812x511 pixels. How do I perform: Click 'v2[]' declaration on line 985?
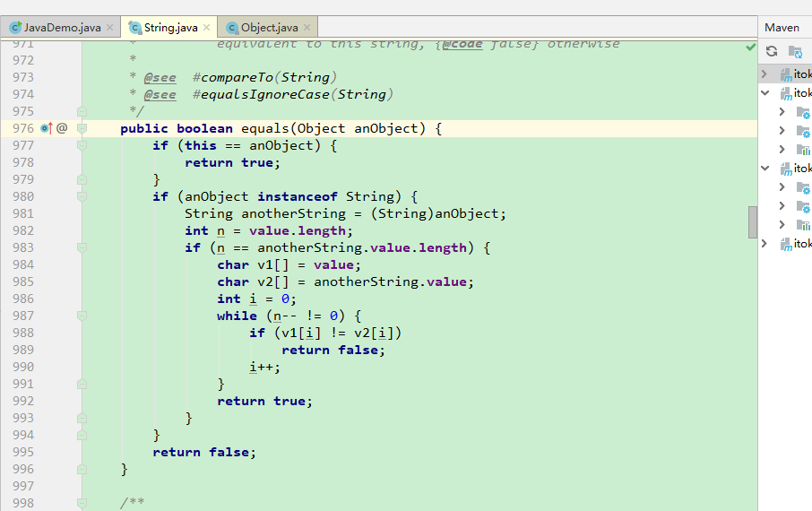(x=273, y=281)
